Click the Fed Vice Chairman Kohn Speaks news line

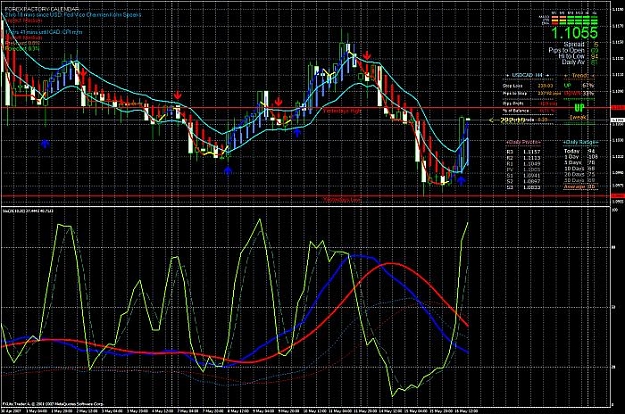(x=73, y=15)
